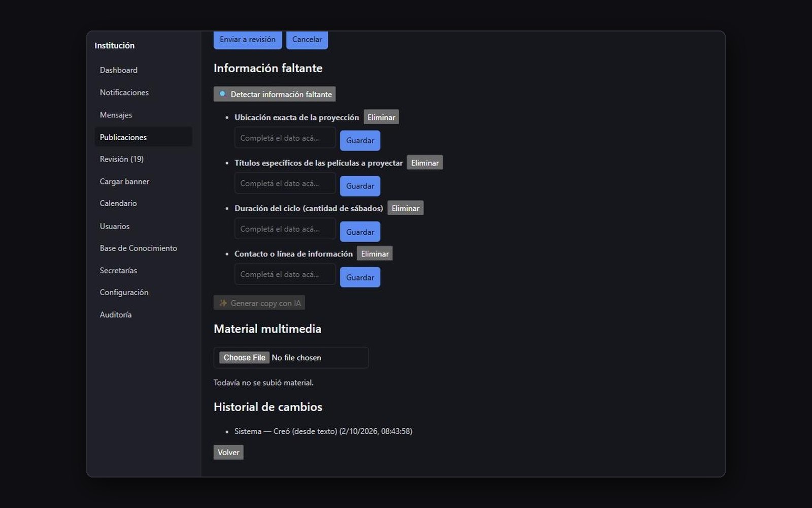Click the Historial de cambios heading

point(268,407)
